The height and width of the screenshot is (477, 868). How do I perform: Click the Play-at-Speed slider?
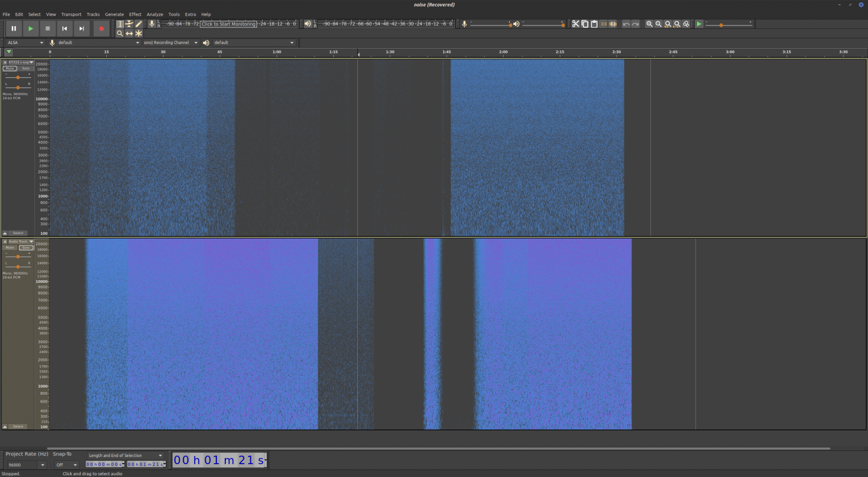728,24
